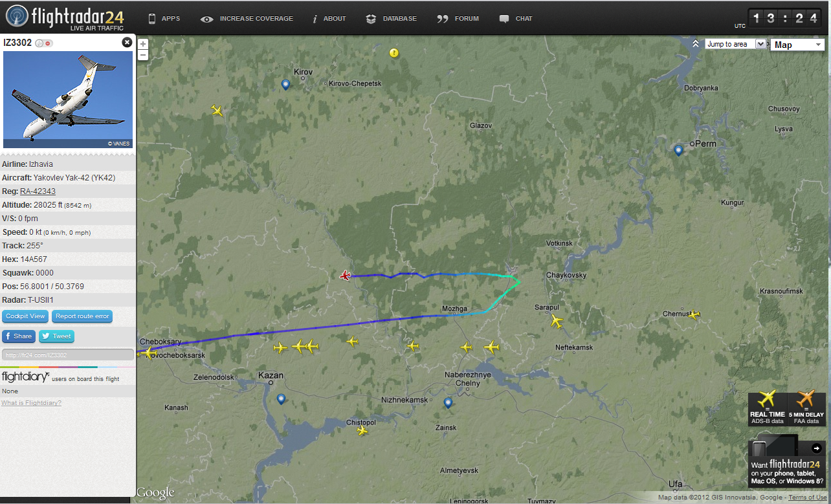Close the IZ3302 flight info panel

point(127,42)
